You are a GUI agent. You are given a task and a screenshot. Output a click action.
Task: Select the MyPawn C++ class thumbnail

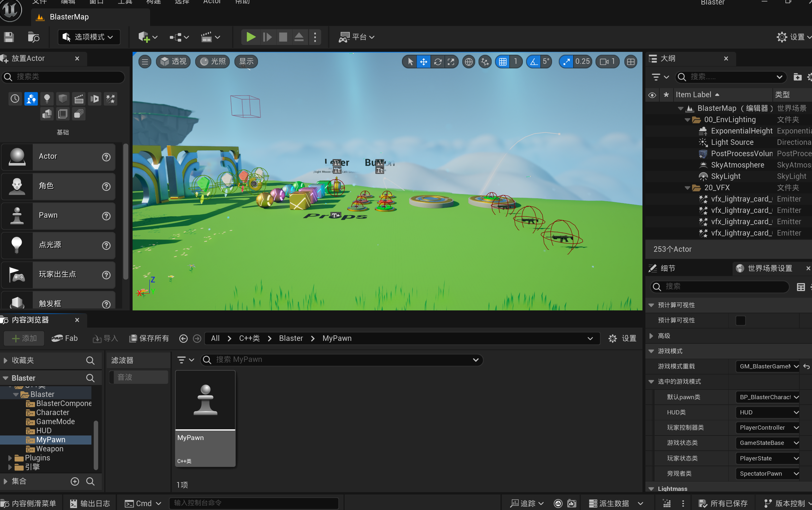click(x=206, y=419)
